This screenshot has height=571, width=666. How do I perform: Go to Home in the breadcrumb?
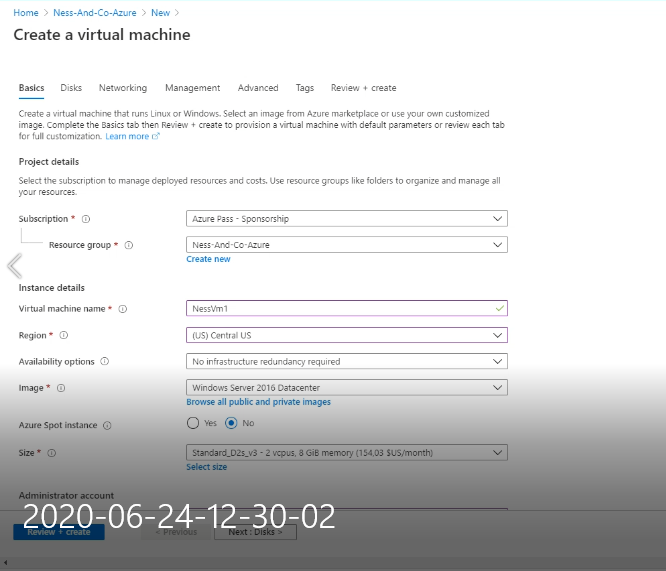(26, 13)
